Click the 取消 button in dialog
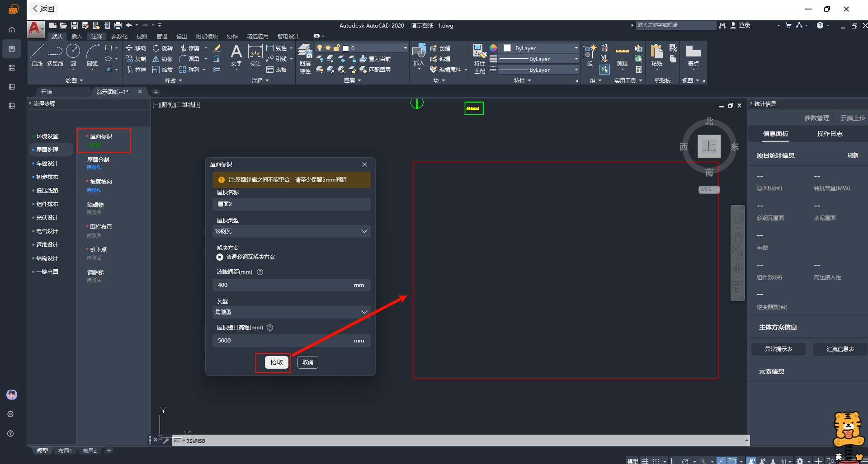Image resolution: width=868 pixels, height=464 pixels. click(x=308, y=362)
